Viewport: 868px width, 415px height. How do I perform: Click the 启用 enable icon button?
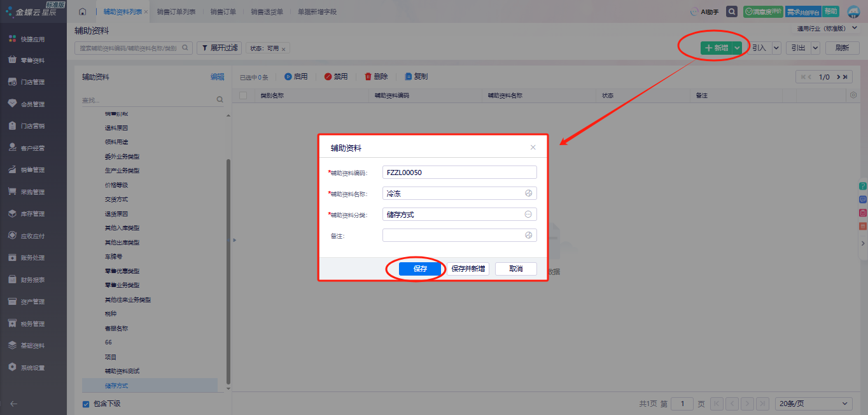[x=288, y=76]
